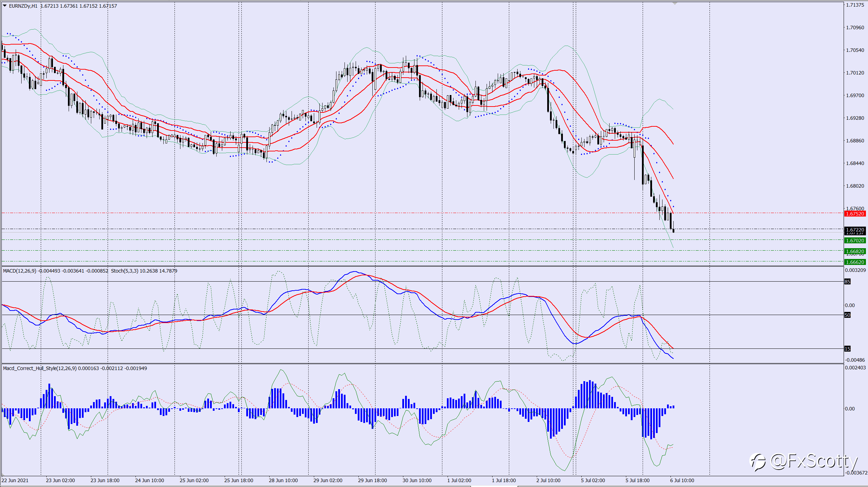Click the 5 Jul 18:00 time label
Screen dimensions: 868x487
[637, 480]
